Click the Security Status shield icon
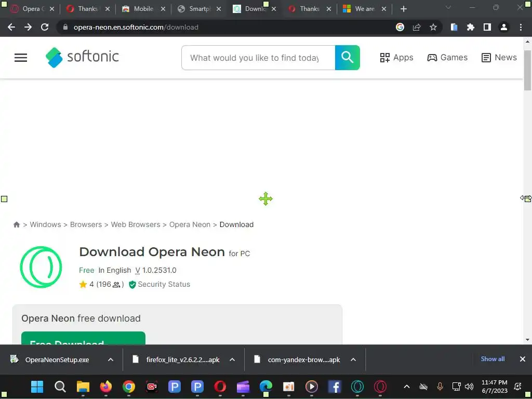Screen dimensions: 532x399 click(132, 285)
